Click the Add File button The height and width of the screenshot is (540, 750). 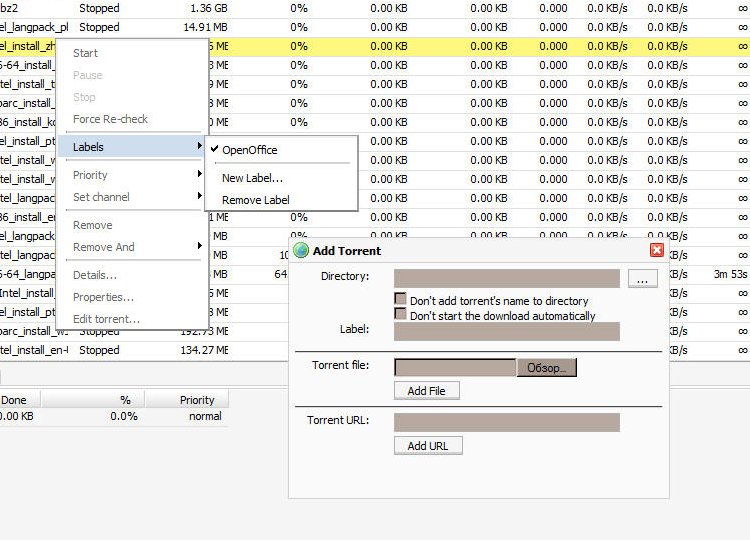pyautogui.click(x=427, y=391)
